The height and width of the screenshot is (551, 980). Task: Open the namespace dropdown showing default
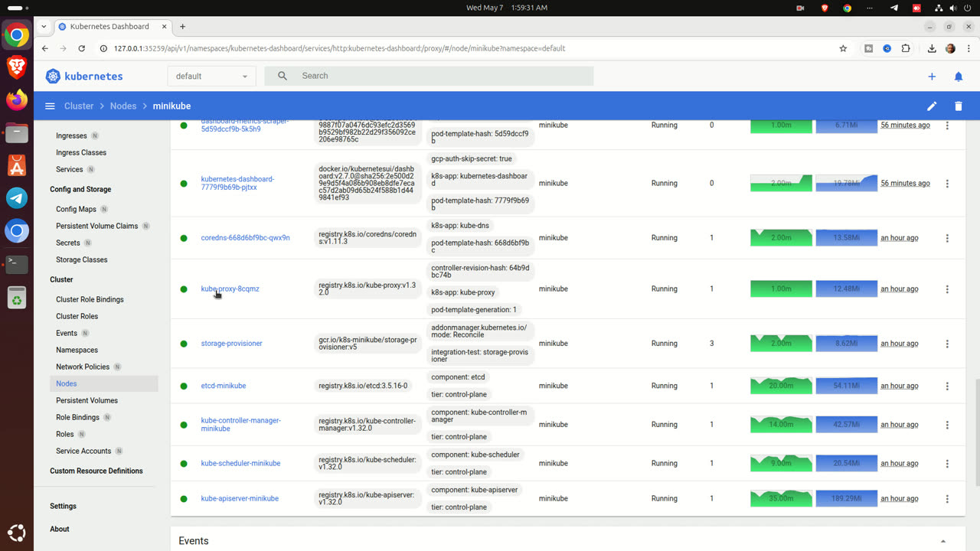pyautogui.click(x=212, y=76)
